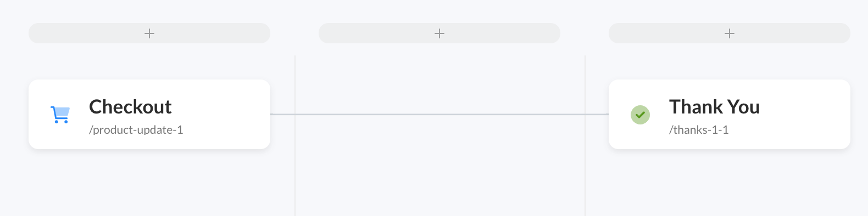Click the connector line between Checkout and Thank You
The image size is (868, 216).
(x=439, y=115)
